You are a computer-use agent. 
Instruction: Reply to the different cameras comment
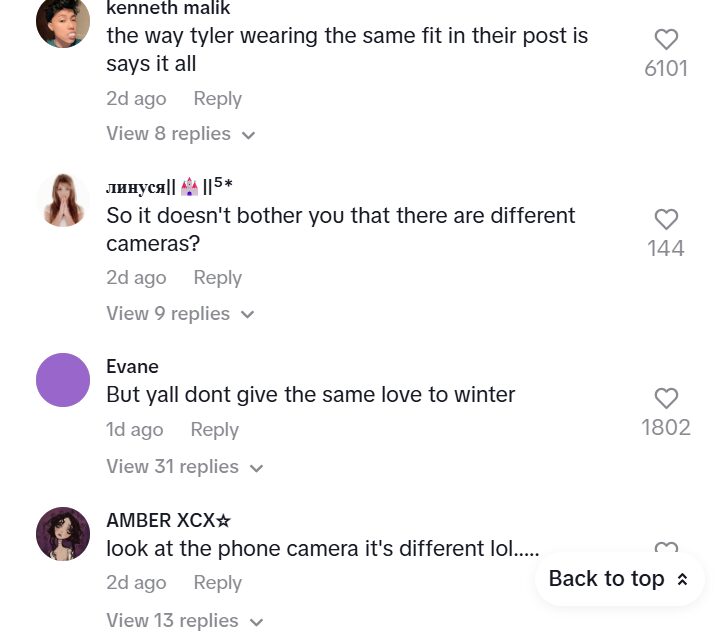tap(217, 278)
